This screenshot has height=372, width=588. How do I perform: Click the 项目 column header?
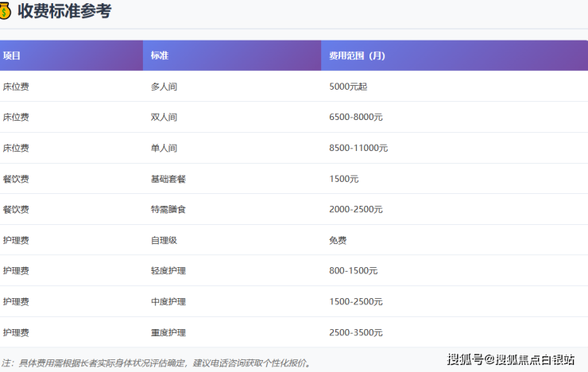(12, 56)
